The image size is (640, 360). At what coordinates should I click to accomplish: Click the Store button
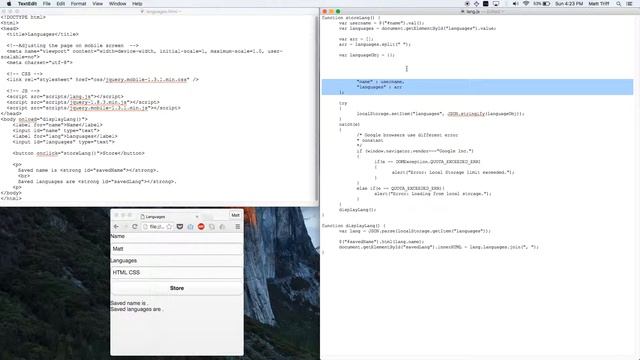(x=177, y=288)
